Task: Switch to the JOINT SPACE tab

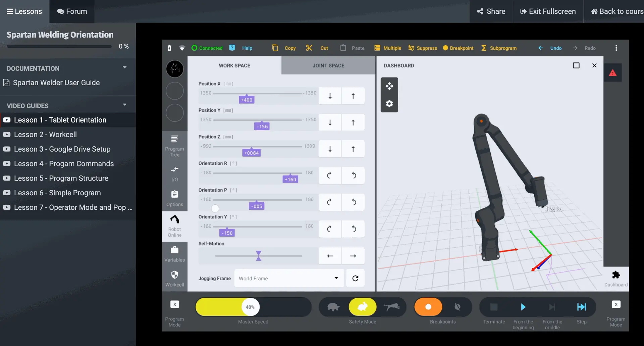Action: 328,65
